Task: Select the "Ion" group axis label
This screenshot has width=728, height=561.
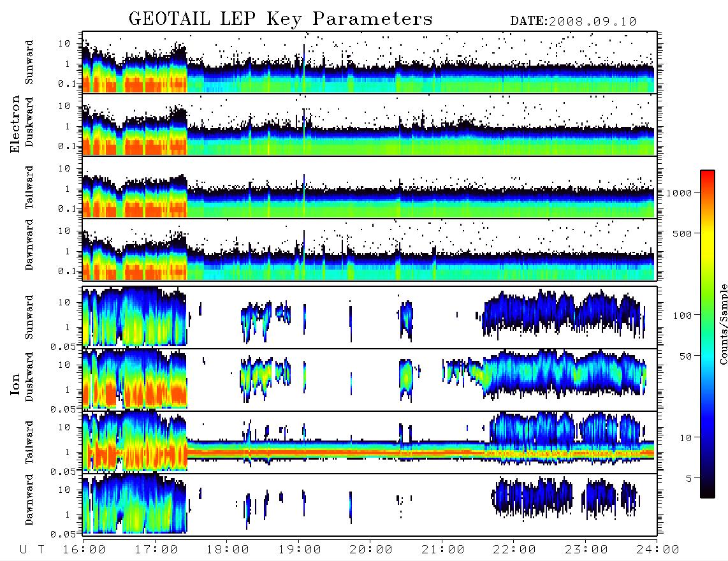Action: click(x=15, y=384)
